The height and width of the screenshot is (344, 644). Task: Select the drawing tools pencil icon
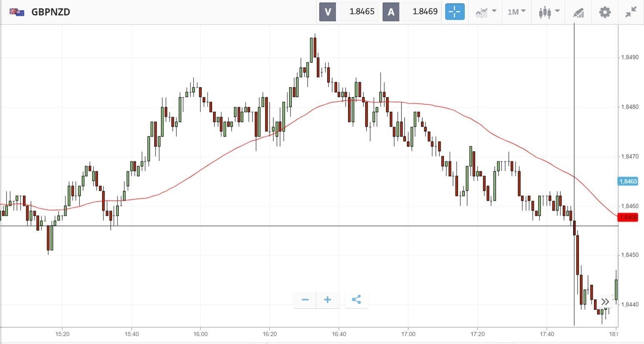[578, 12]
